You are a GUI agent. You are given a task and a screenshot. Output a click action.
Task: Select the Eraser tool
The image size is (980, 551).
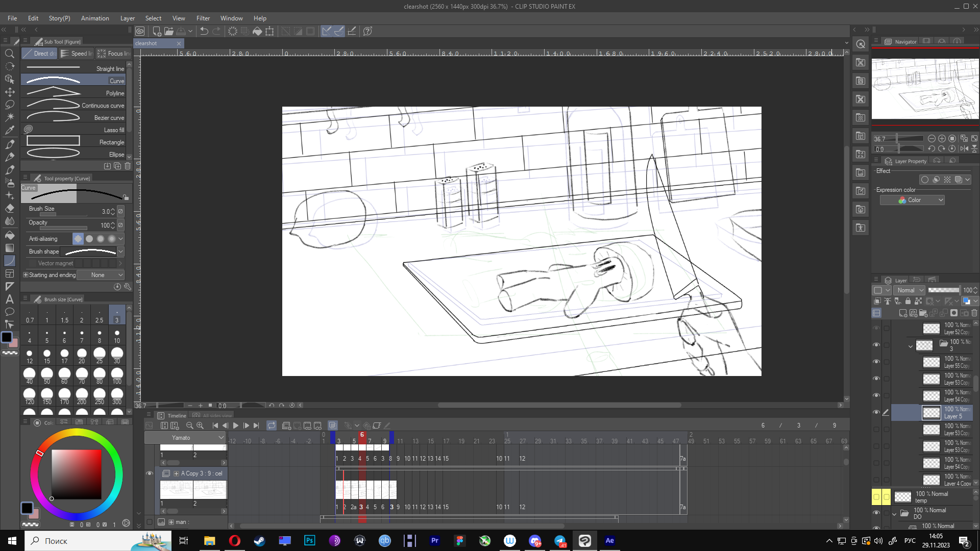(10, 208)
